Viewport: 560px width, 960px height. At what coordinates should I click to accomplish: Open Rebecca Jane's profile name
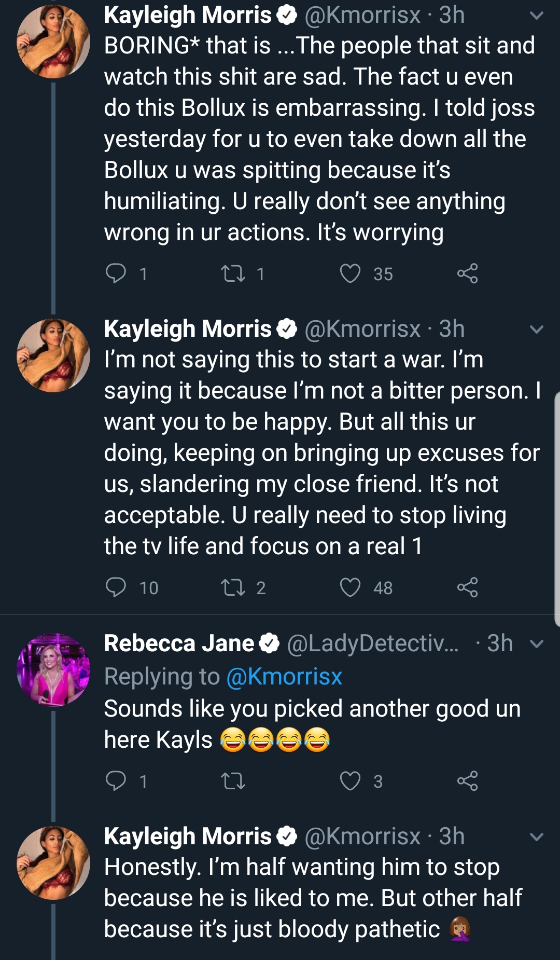(179, 643)
